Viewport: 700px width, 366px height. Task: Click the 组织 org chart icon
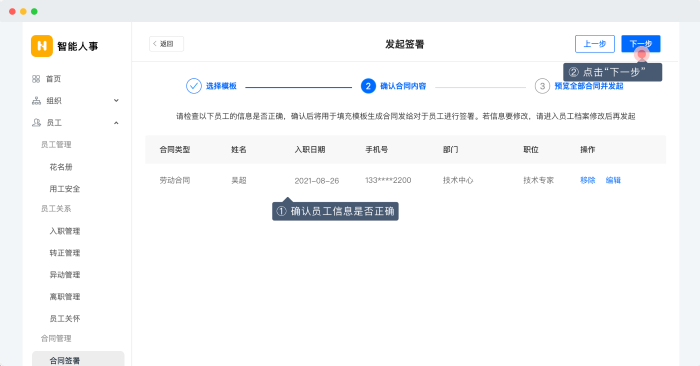(36, 101)
